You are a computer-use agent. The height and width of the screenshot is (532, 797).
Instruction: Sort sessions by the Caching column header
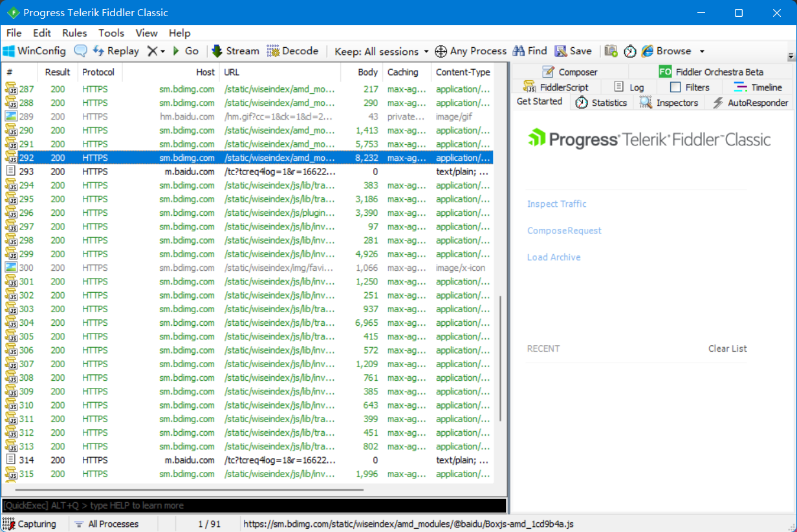[407, 72]
